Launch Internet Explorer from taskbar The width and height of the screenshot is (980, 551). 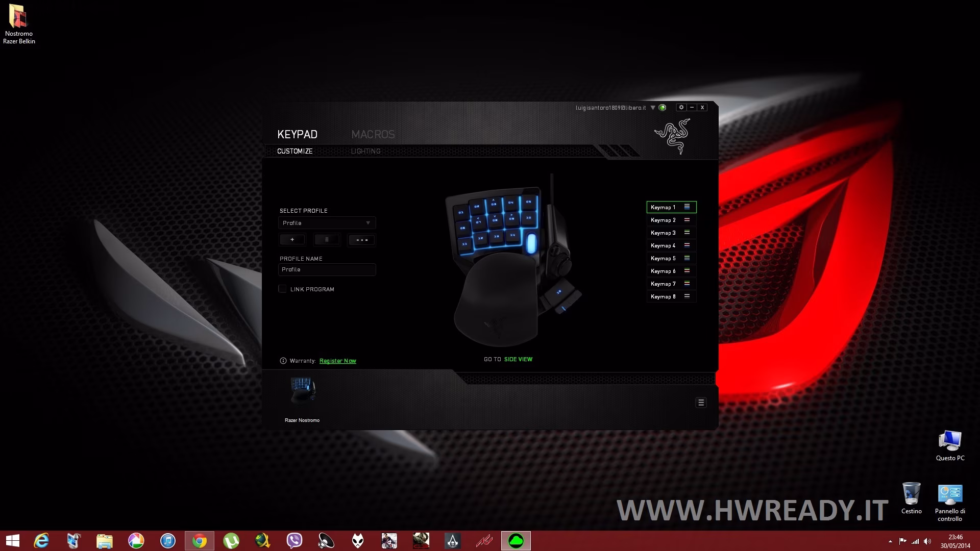[x=41, y=541]
